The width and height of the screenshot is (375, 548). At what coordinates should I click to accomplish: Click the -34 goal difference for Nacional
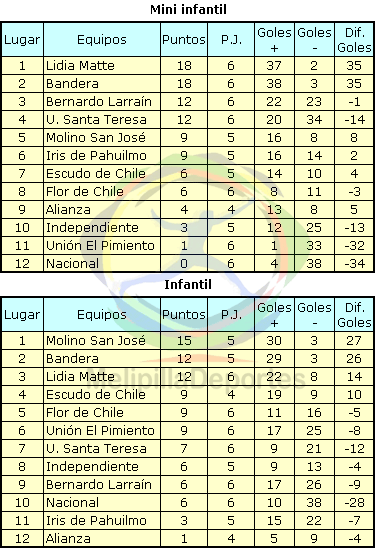354,264
